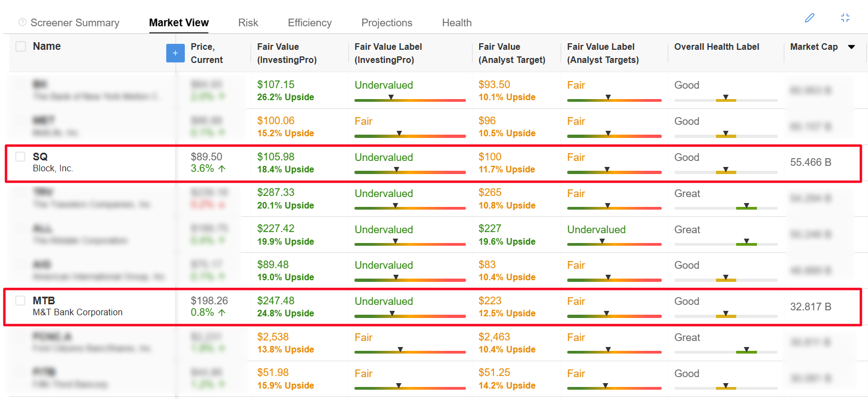868x399 pixels.
Task: Select the MTB row checkbox
Action: coord(20,300)
